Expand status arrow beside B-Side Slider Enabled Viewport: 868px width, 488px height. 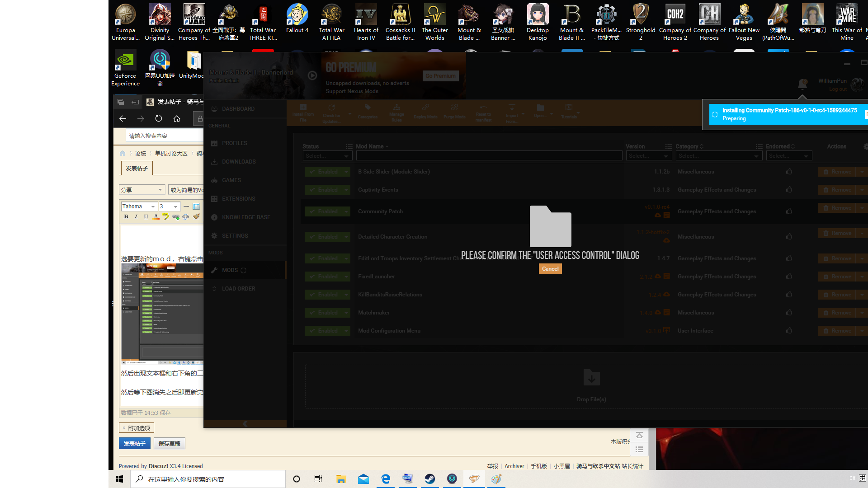click(347, 172)
